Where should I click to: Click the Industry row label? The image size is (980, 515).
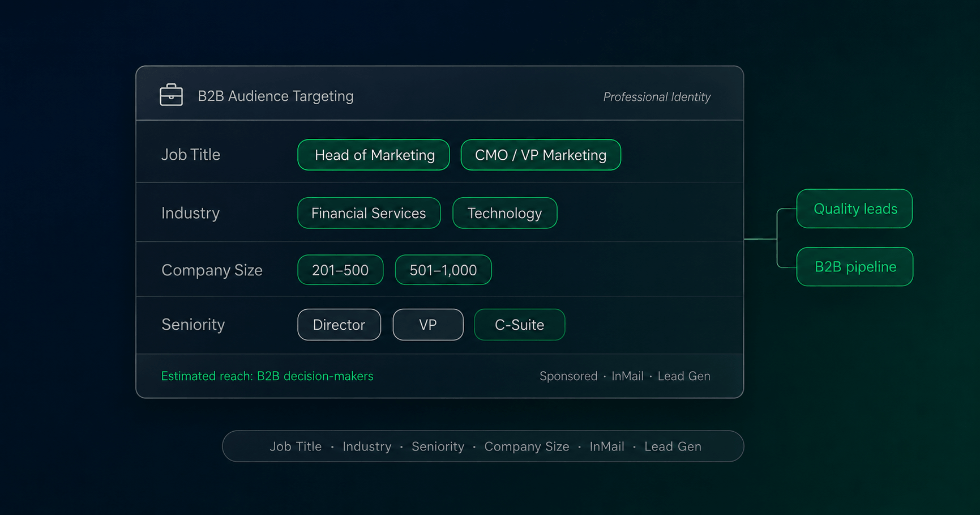coord(190,213)
